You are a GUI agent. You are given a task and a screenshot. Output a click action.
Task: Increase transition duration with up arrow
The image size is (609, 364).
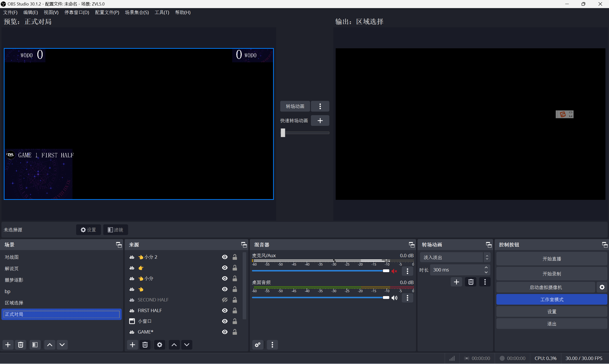tap(486, 268)
